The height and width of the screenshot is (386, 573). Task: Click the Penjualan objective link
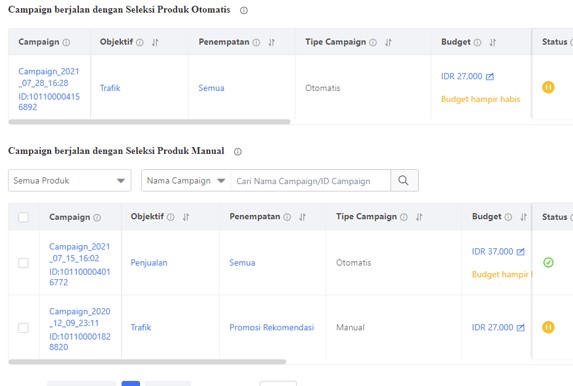click(x=149, y=263)
